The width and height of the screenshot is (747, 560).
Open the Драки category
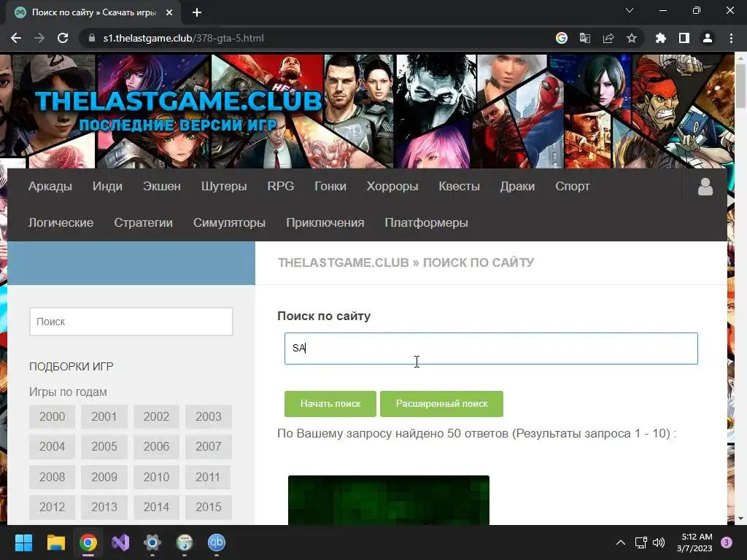pos(517,186)
